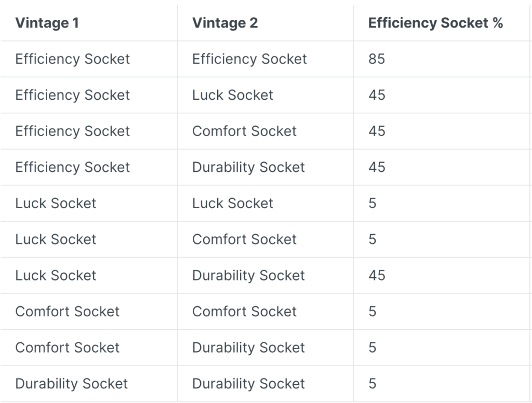Select Comfort Socket in Luck Socket row
Image resolution: width=532 pixels, height=403 pixels.
[244, 239]
